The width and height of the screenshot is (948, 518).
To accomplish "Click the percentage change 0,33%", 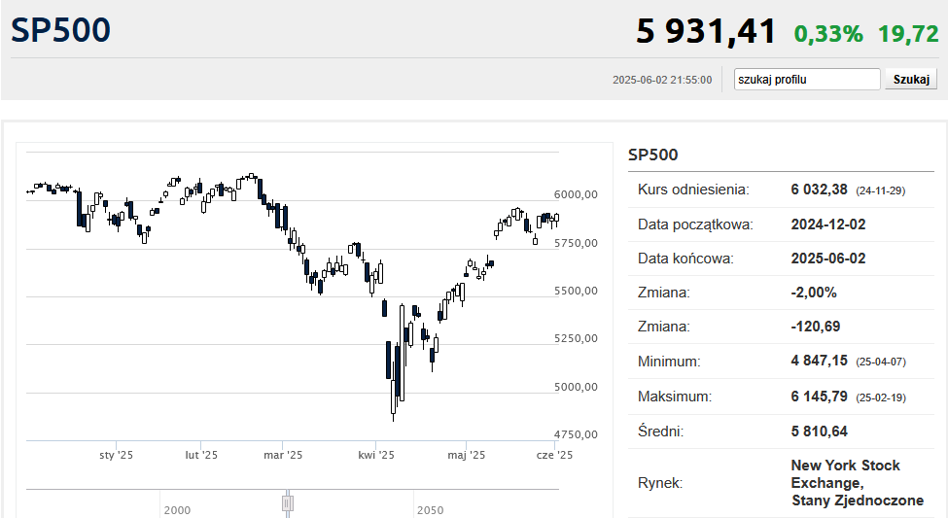I will 828,34.
